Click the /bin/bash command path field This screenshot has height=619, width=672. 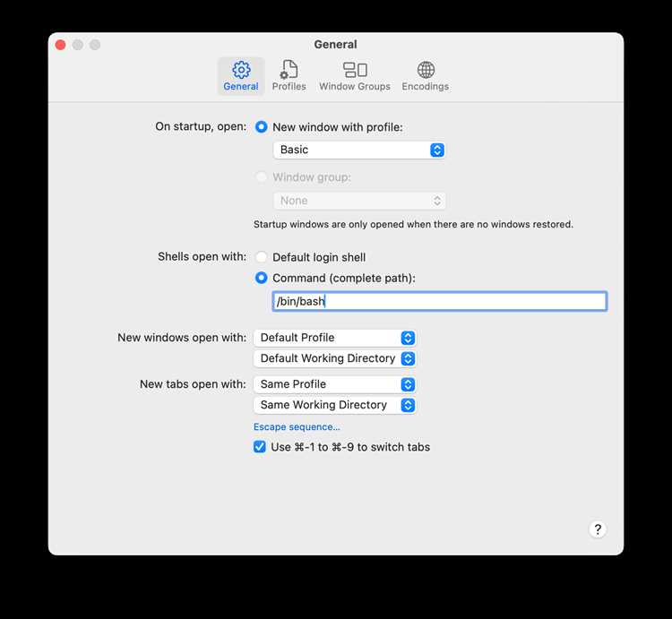[x=440, y=301]
